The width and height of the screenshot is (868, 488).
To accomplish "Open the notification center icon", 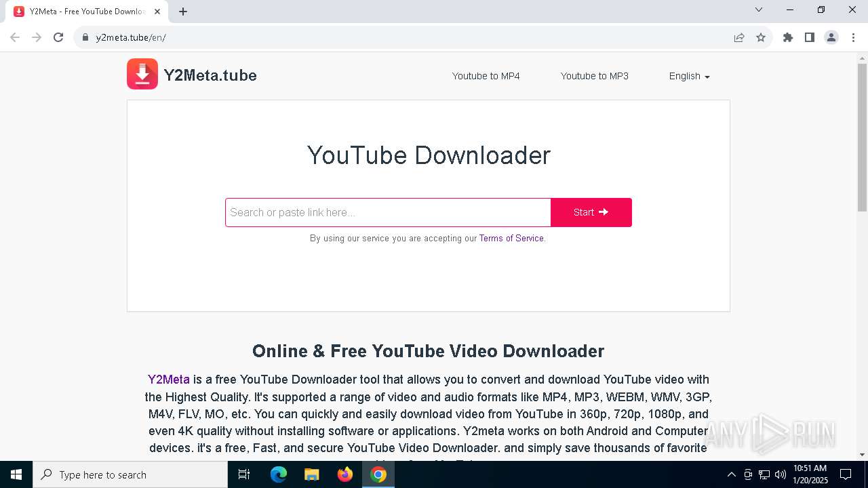I will (x=846, y=474).
